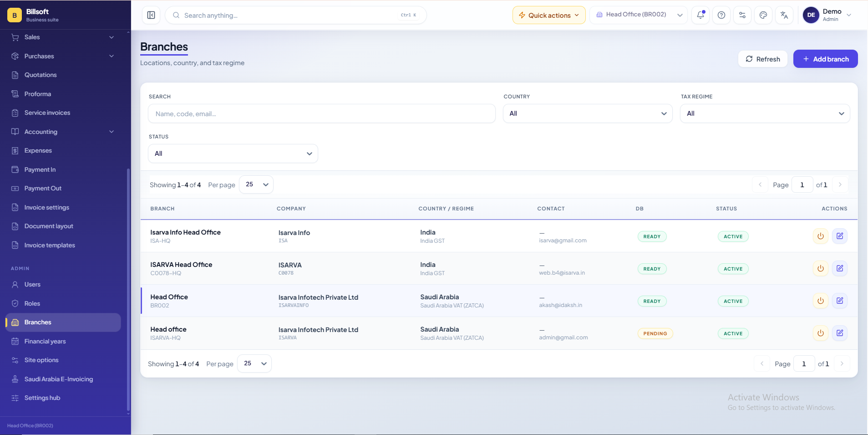Go to next page in top pagination
Viewport: 868px width, 435px height.
[840, 184]
